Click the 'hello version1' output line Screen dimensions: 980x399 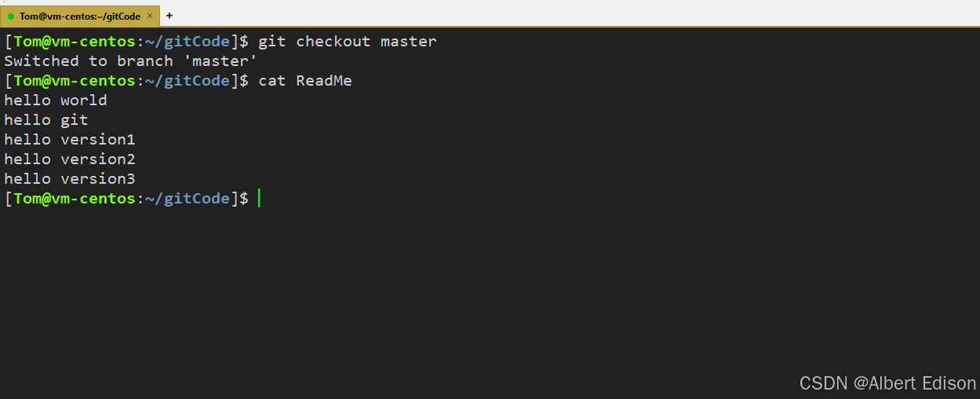70,140
